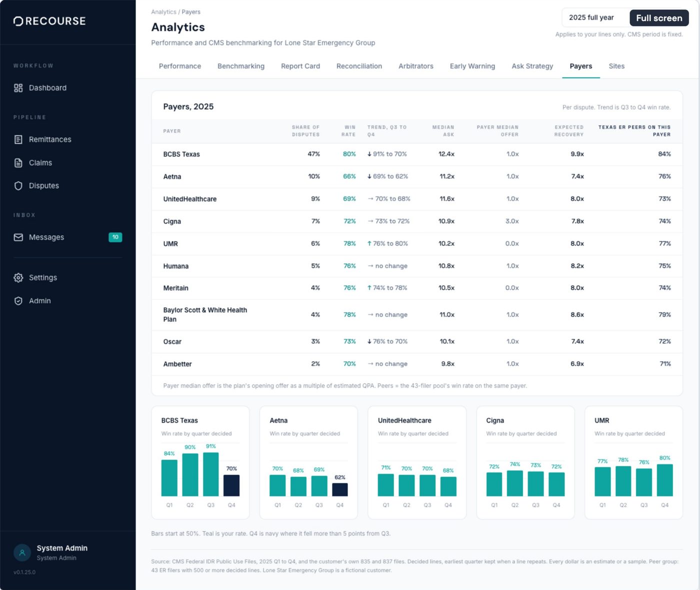Click the Admin shield-check icon
This screenshot has height=590, width=700.
18,301
